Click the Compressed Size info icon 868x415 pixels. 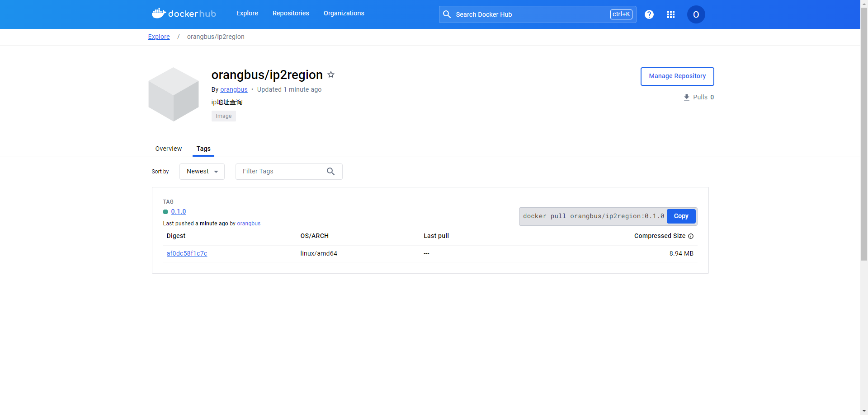tap(691, 236)
